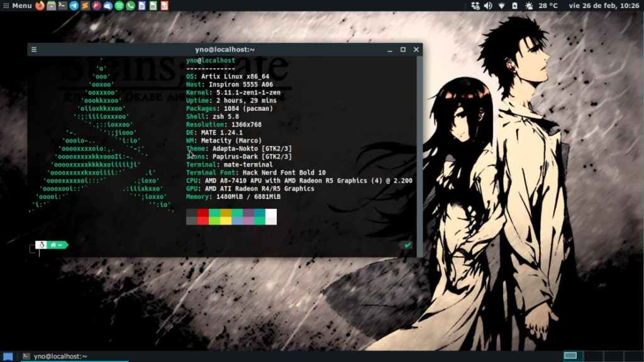Click the show desktop button
Screen dimensions: 644x362
(8, 356)
